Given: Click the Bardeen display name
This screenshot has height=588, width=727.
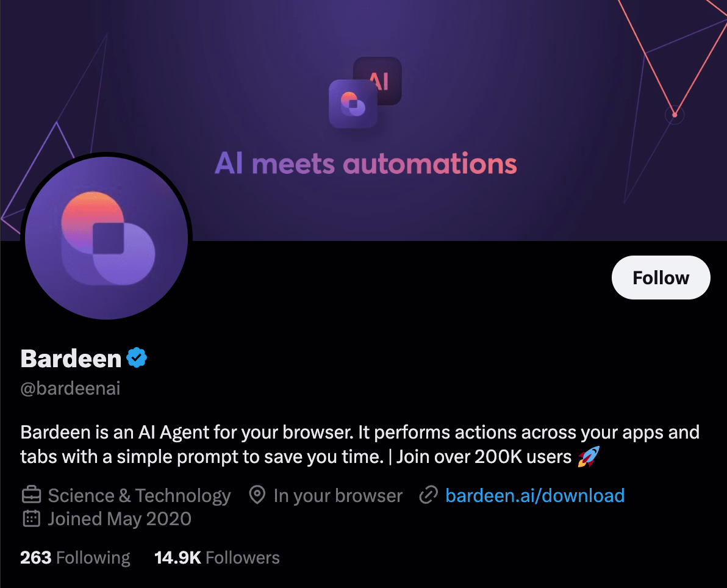Looking at the screenshot, I should (71, 359).
